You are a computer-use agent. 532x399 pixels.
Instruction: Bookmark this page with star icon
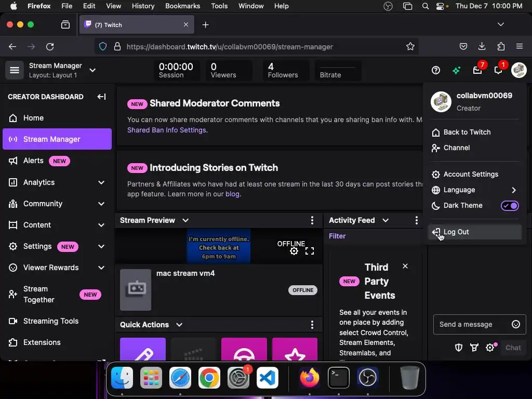410,46
